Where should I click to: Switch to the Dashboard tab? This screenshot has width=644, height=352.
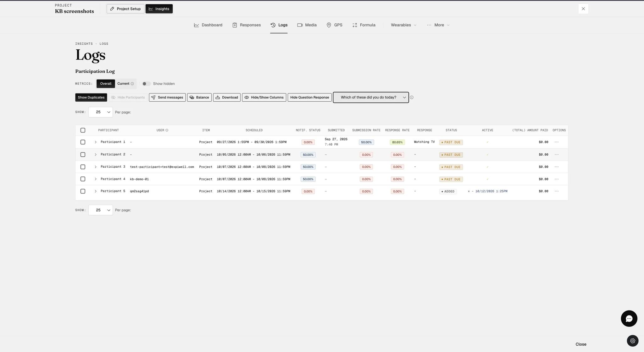[208, 25]
